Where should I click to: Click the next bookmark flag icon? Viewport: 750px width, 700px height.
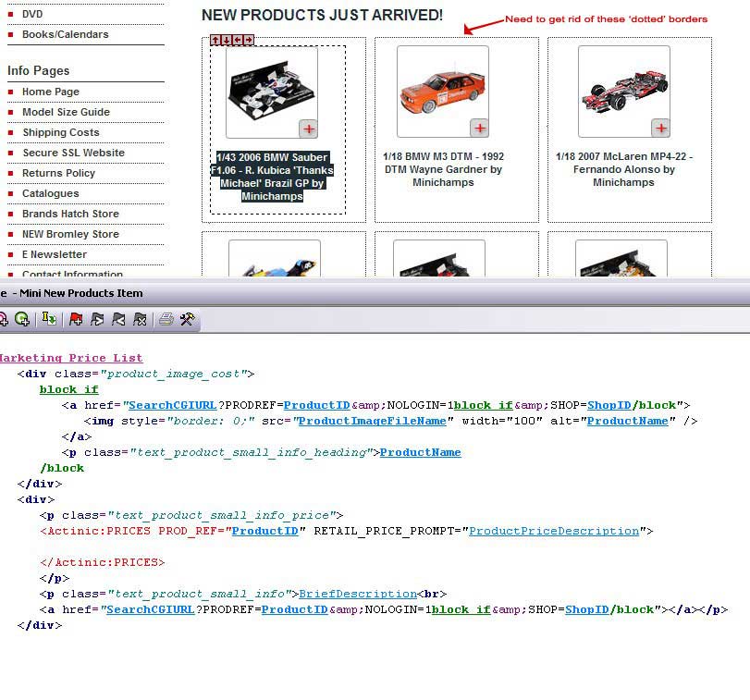pyautogui.click(x=97, y=319)
